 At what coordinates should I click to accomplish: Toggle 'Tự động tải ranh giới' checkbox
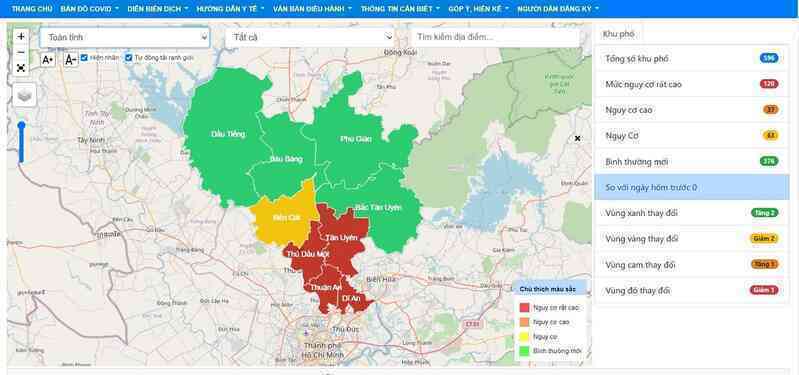pyautogui.click(x=129, y=58)
